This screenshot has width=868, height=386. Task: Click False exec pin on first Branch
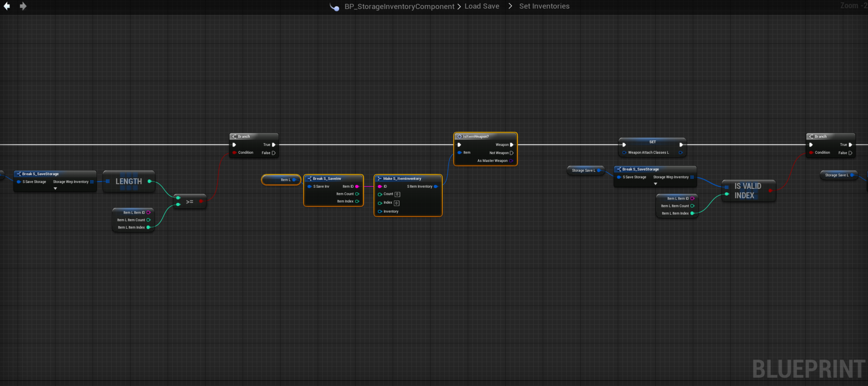click(x=274, y=153)
